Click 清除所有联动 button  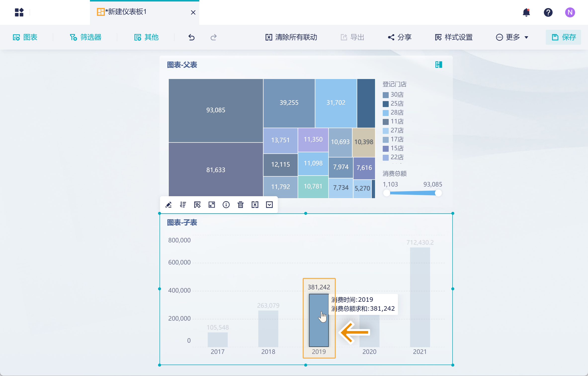click(x=291, y=37)
